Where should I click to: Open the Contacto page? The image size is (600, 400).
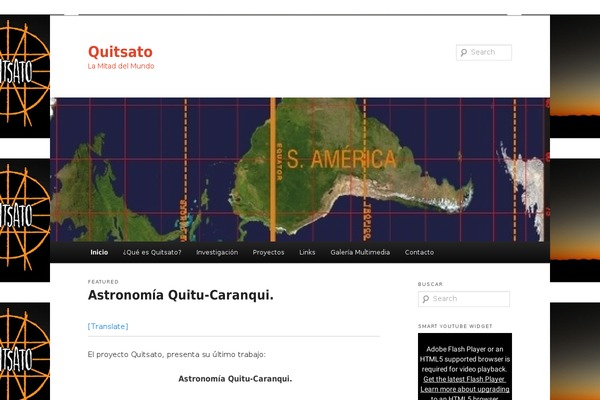coord(419,252)
